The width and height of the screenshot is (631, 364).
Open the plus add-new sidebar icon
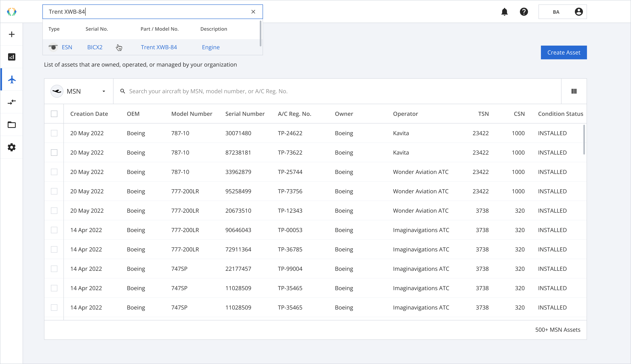pyautogui.click(x=12, y=34)
